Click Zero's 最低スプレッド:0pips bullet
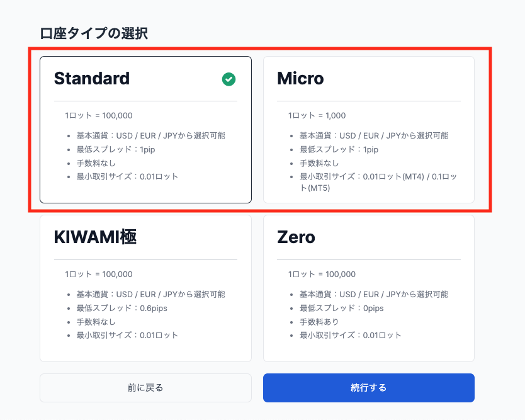The width and height of the screenshot is (525, 420). [x=341, y=308]
